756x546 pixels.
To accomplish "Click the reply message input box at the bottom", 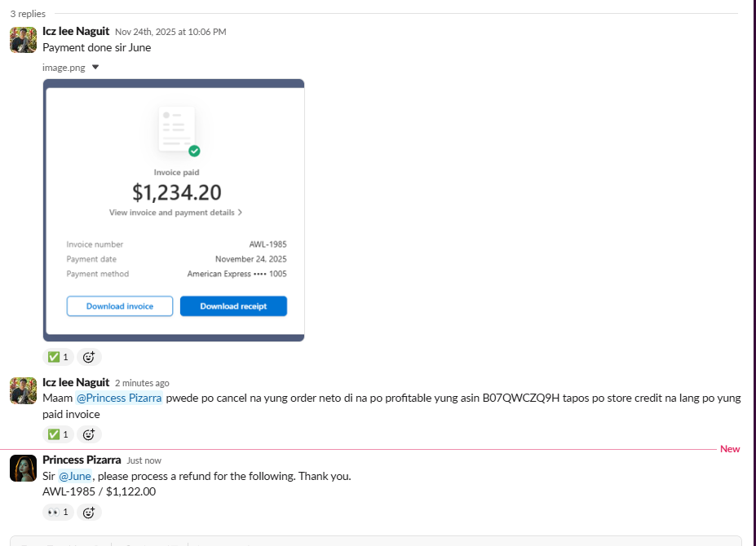I will click(375, 541).
